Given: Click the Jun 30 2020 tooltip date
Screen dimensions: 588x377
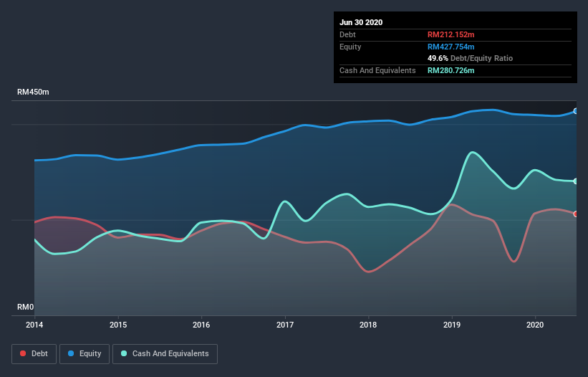Looking at the screenshot, I should [361, 22].
